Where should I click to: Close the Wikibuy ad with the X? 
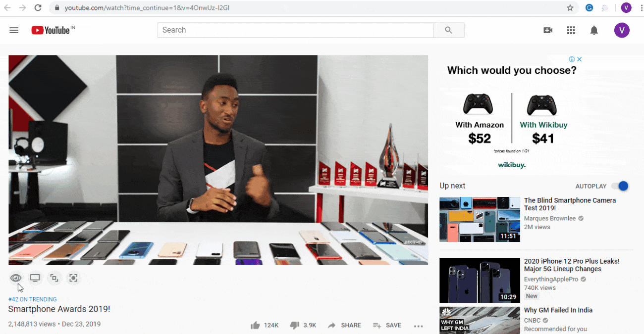[579, 59]
